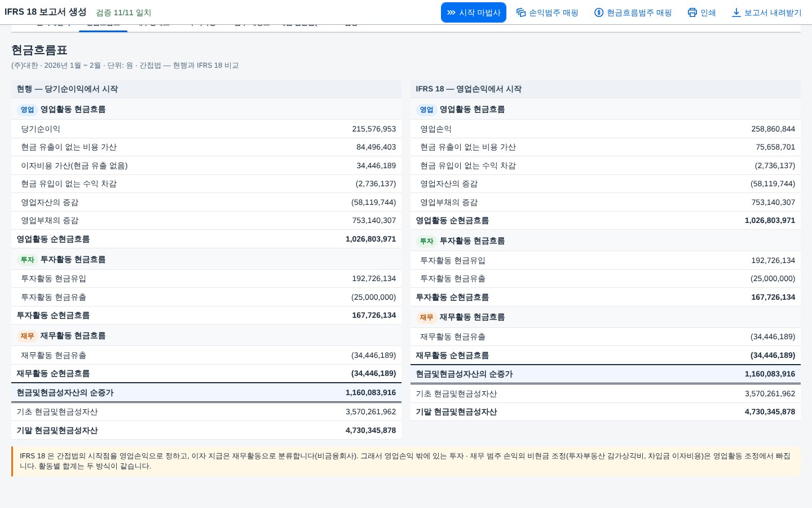
Task: Select the 이자비용 가산(현금 유출 없음) row
Action: [x=206, y=165]
